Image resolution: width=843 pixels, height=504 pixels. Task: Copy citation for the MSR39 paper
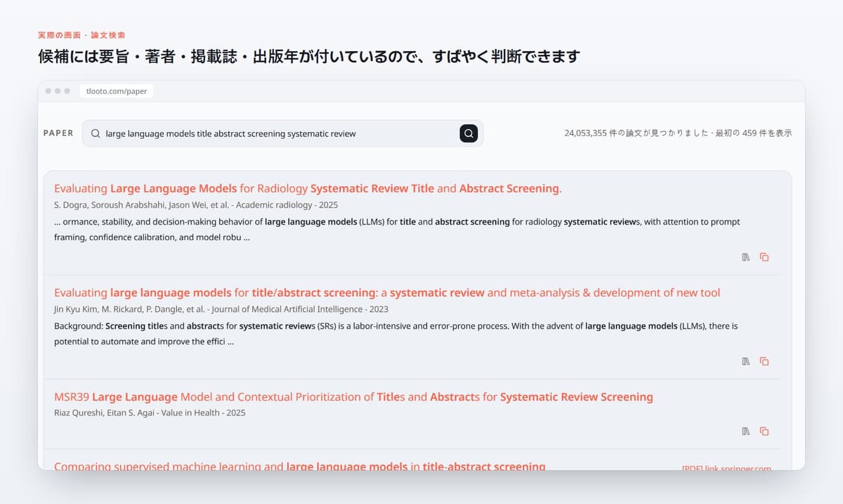click(764, 431)
